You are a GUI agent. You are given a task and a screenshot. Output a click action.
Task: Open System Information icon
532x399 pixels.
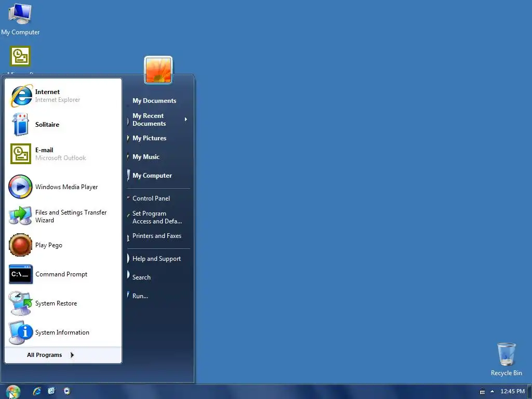[20, 332]
